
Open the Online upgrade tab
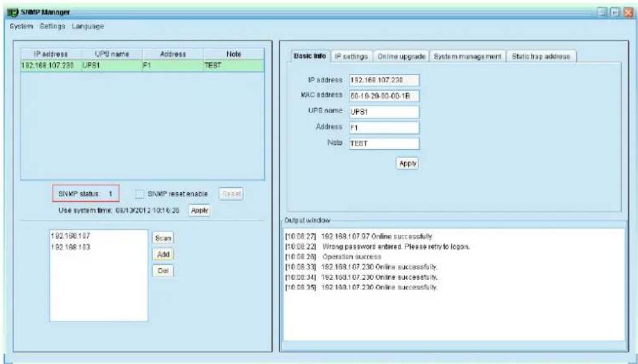[x=401, y=56]
